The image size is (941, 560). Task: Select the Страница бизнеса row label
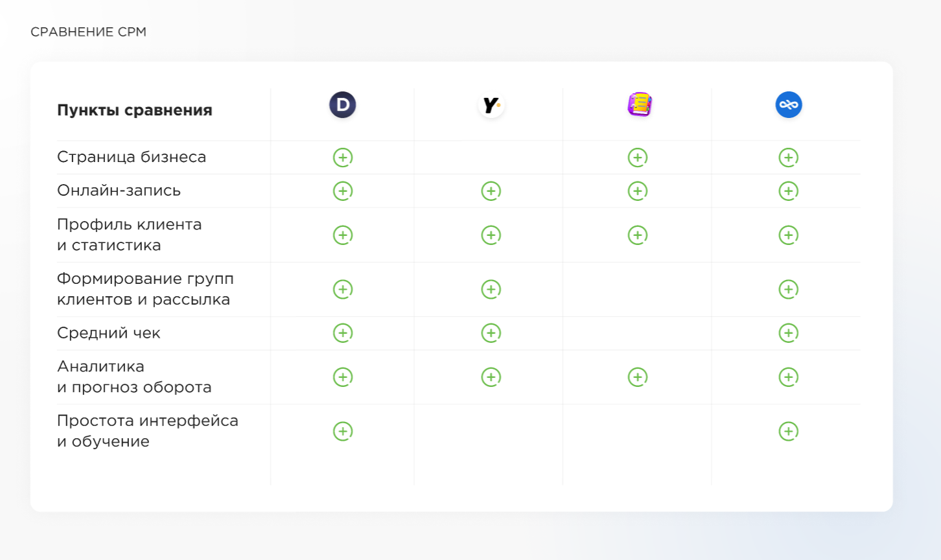click(132, 157)
